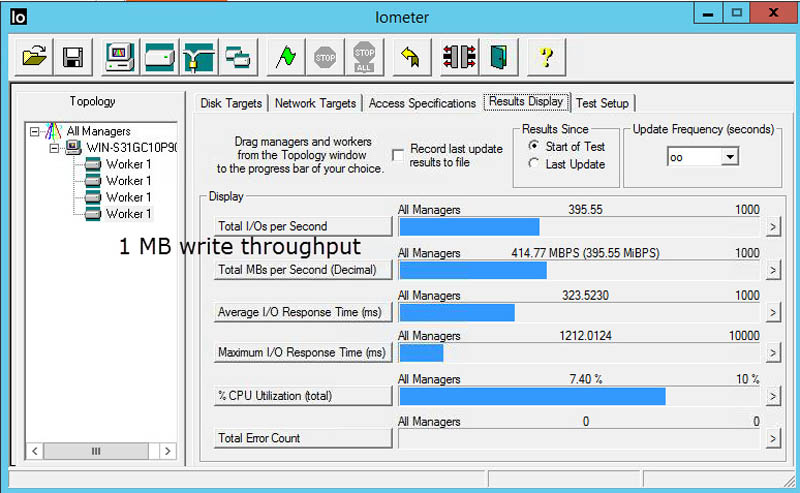Switch to the Disk Targets tab

pos(231,103)
